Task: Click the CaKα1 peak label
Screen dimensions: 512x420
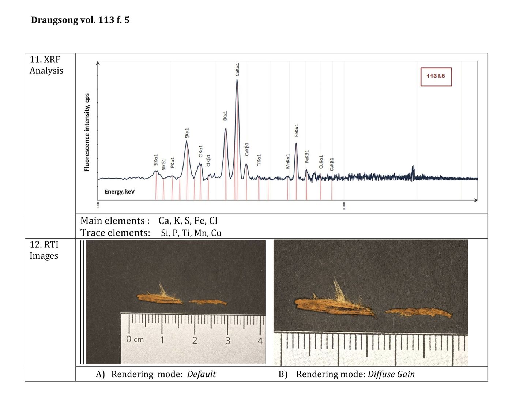Action: (237, 70)
